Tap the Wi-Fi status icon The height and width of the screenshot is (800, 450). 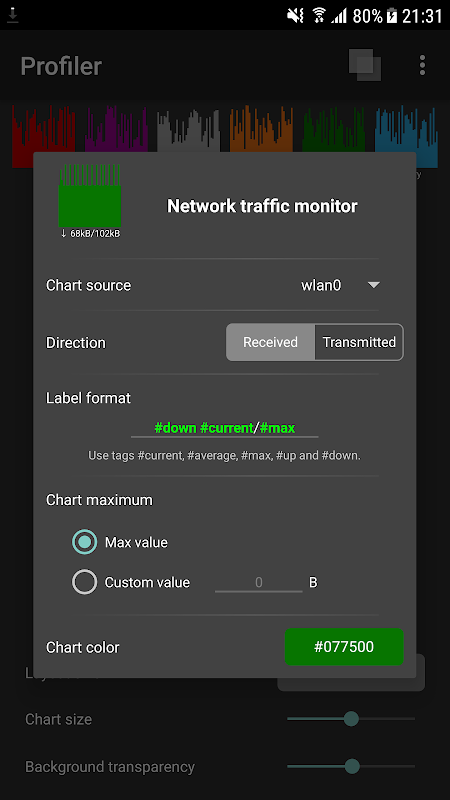pos(319,16)
